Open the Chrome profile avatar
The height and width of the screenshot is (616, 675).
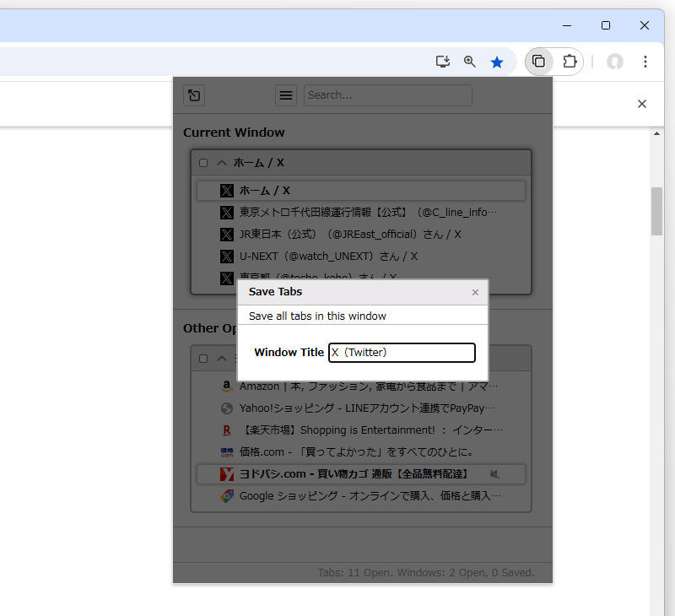click(615, 62)
